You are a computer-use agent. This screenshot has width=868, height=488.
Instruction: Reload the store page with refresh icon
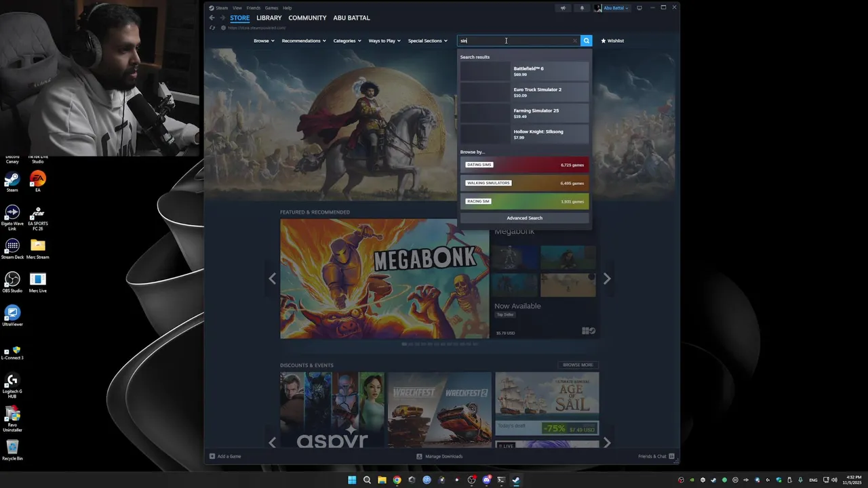click(212, 28)
